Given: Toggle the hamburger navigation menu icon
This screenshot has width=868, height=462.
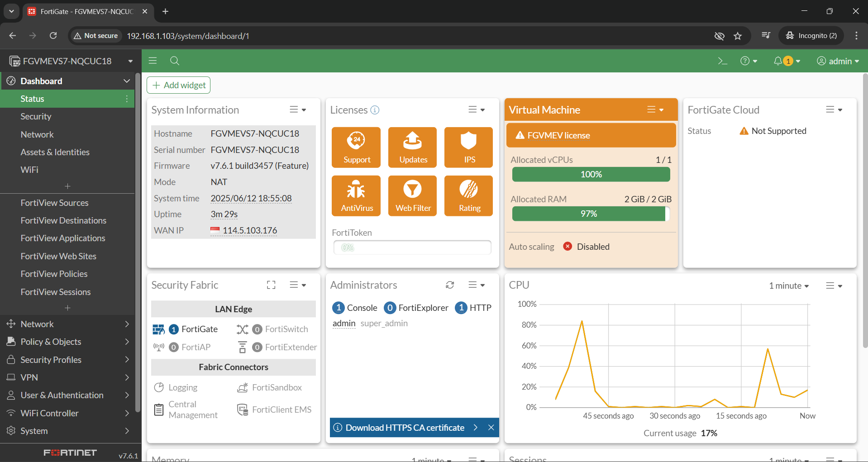Looking at the screenshot, I should pyautogui.click(x=153, y=61).
